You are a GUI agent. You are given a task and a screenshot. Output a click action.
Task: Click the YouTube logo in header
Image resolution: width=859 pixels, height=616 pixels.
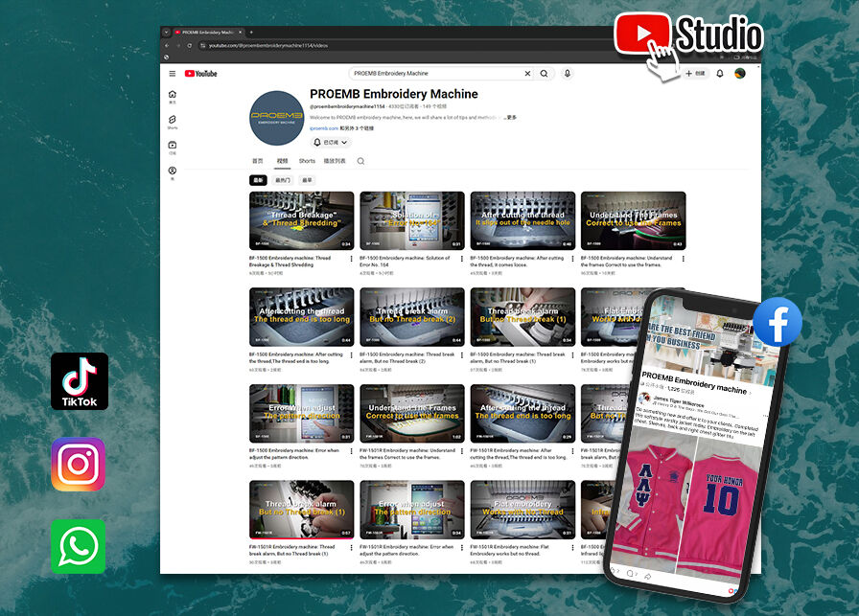pos(201,74)
